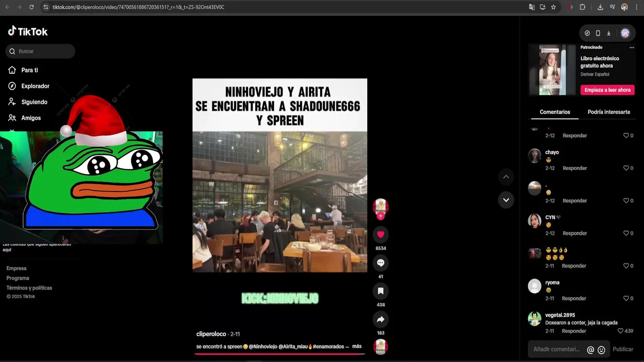This screenshot has height=362, width=644.
Task: Click the Buscar search field
Action: (x=40, y=51)
